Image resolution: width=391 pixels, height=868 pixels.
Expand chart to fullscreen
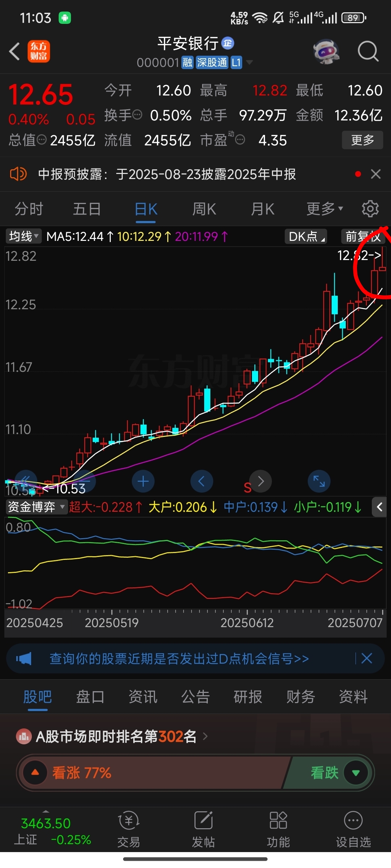[319, 481]
